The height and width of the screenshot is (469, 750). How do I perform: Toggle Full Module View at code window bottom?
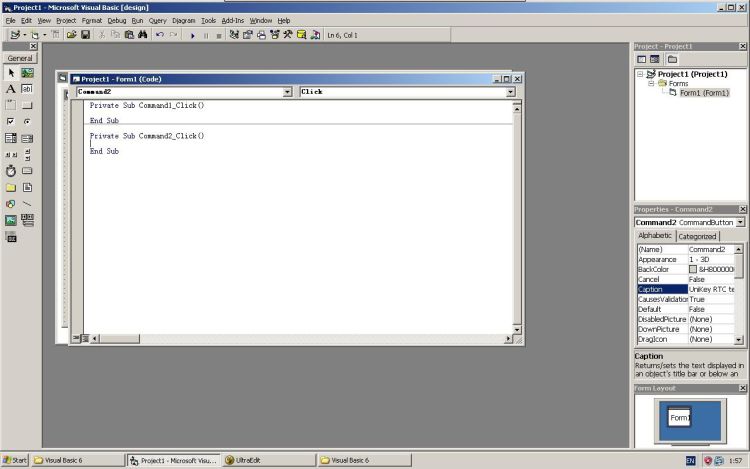tap(85, 338)
